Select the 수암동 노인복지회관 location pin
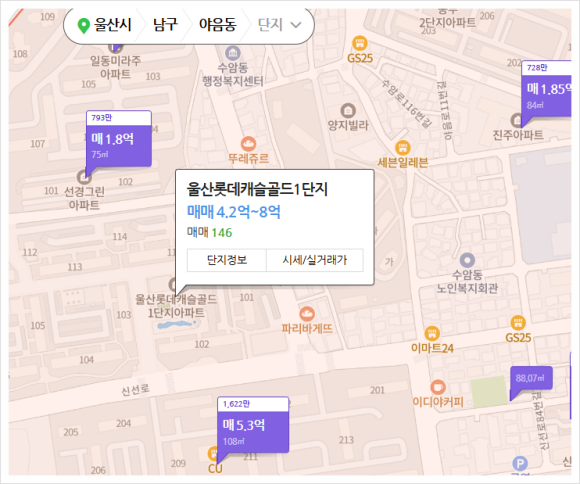 (x=467, y=260)
